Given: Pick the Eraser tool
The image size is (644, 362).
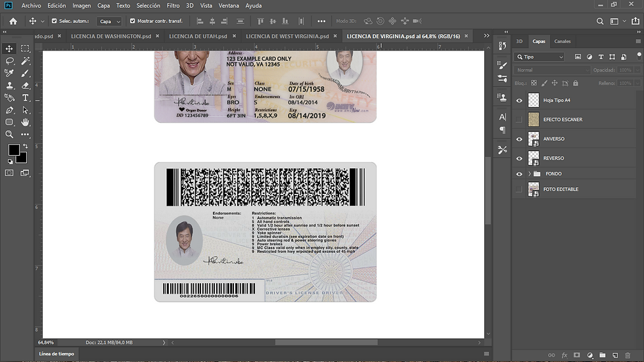Looking at the screenshot, I should (25, 85).
